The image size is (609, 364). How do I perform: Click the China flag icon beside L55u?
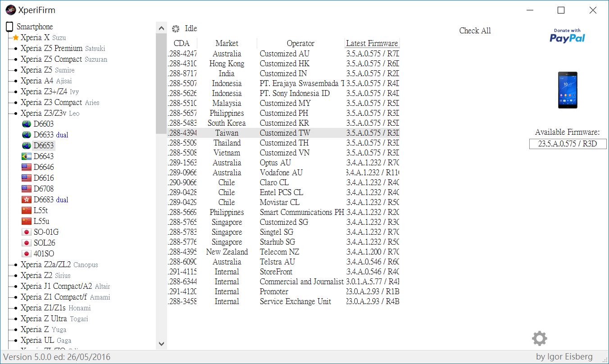(x=27, y=221)
